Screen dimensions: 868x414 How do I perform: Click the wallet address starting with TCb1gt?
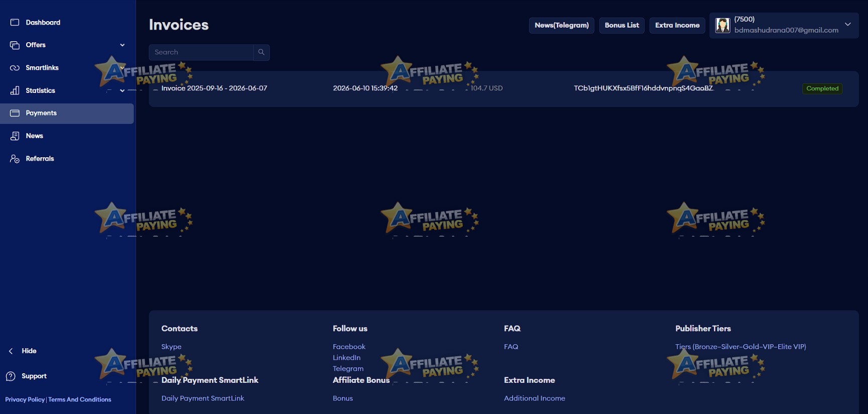click(643, 88)
